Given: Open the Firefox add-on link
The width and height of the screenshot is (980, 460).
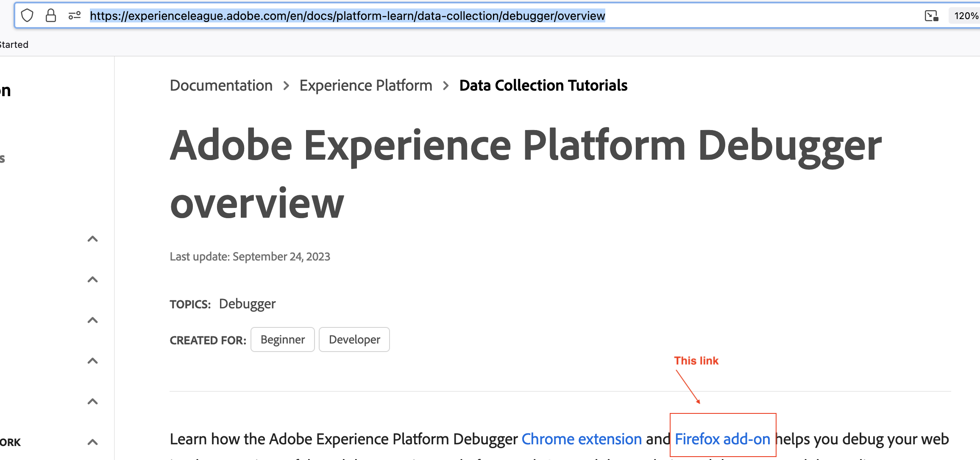Looking at the screenshot, I should (x=722, y=439).
